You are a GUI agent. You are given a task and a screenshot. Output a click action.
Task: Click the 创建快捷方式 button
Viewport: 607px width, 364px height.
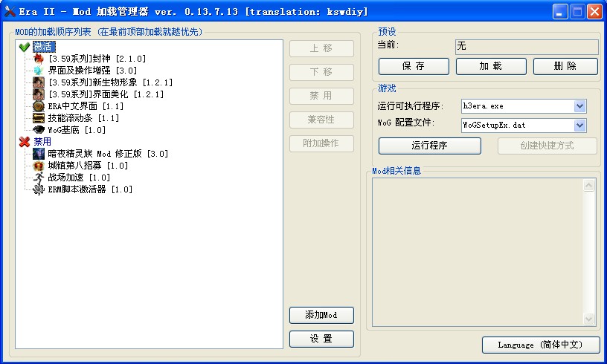tap(547, 146)
